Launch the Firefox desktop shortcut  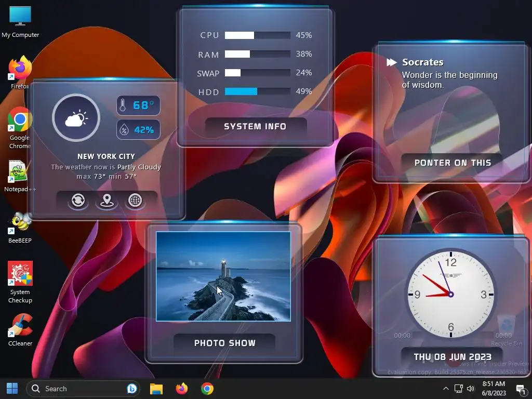click(20, 72)
